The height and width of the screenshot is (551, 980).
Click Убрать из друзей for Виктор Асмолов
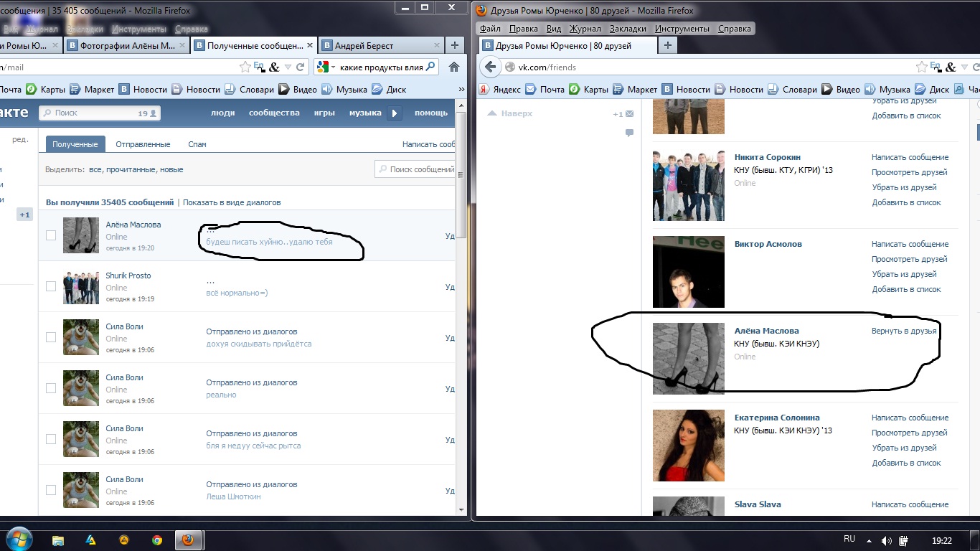pyautogui.click(x=904, y=274)
